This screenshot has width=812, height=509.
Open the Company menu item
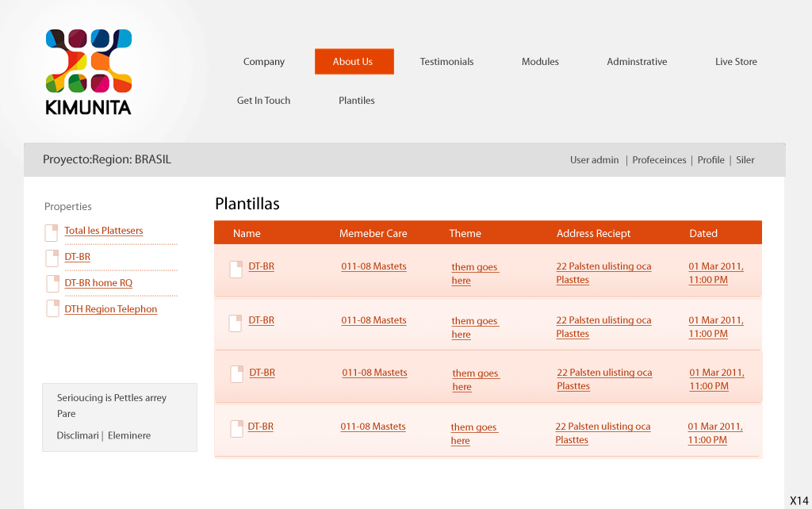pyautogui.click(x=264, y=62)
